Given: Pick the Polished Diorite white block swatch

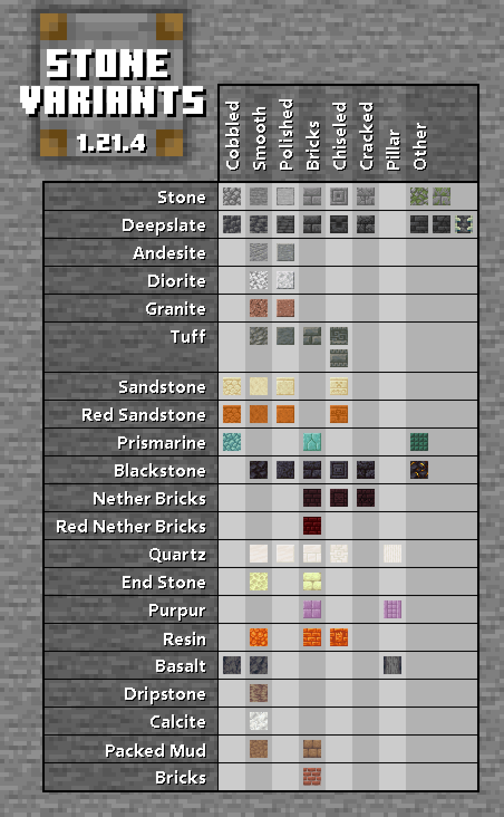Looking at the screenshot, I should [x=285, y=280].
